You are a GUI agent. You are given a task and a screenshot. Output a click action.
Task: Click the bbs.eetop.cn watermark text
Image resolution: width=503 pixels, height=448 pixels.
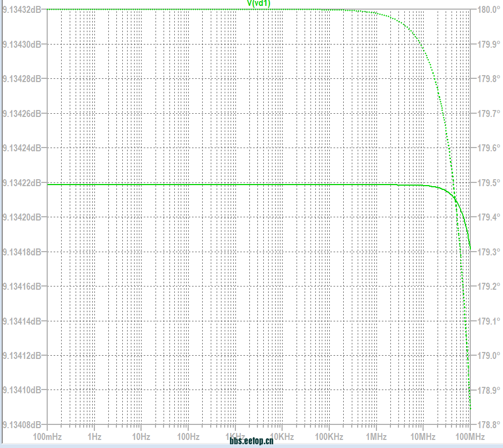click(251, 442)
